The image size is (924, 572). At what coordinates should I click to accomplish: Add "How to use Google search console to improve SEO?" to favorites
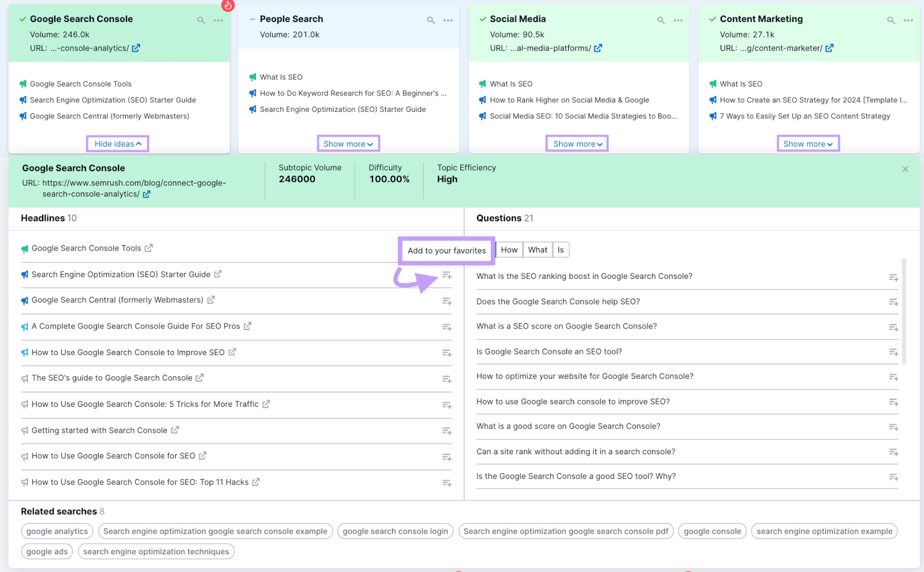(x=893, y=402)
